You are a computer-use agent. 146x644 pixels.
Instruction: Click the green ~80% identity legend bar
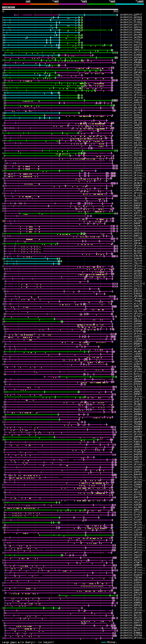pos(101,4)
